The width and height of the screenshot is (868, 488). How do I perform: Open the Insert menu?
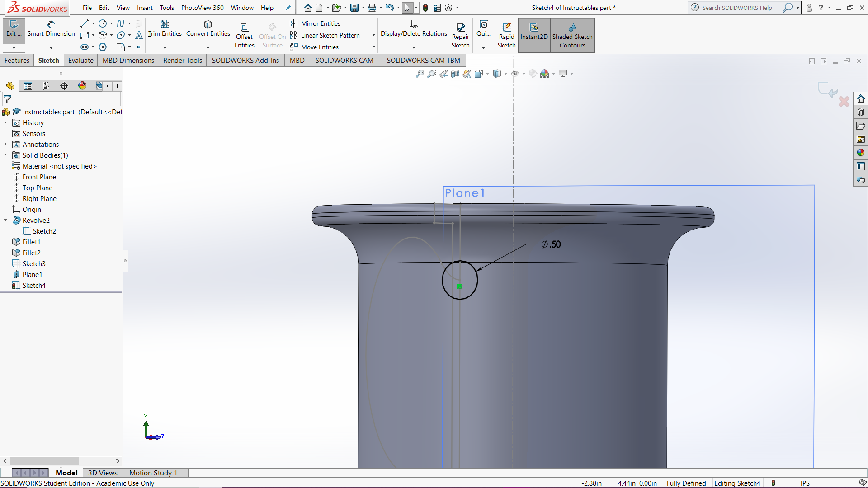pyautogui.click(x=145, y=8)
